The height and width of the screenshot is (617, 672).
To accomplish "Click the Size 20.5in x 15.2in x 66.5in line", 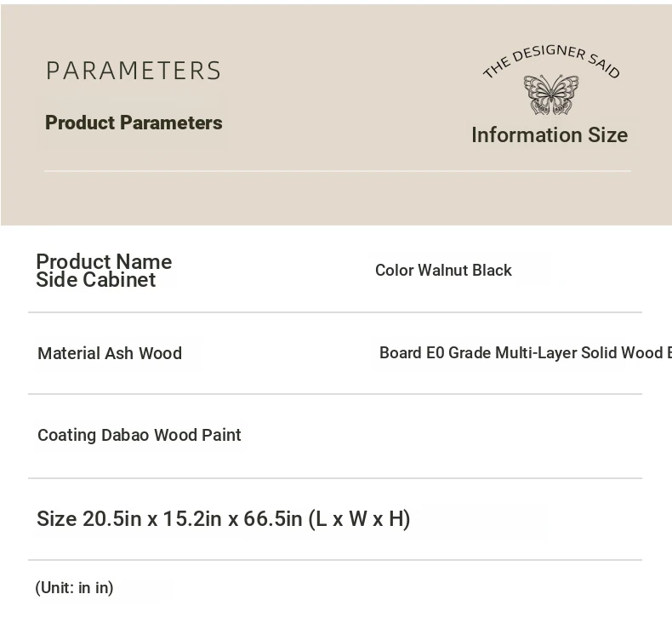I will [x=170, y=518].
